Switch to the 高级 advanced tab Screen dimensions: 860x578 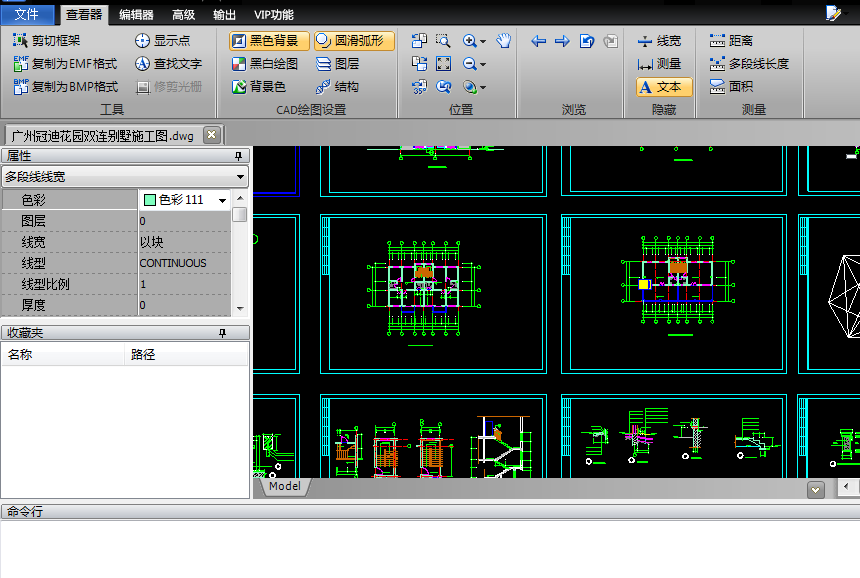click(184, 15)
